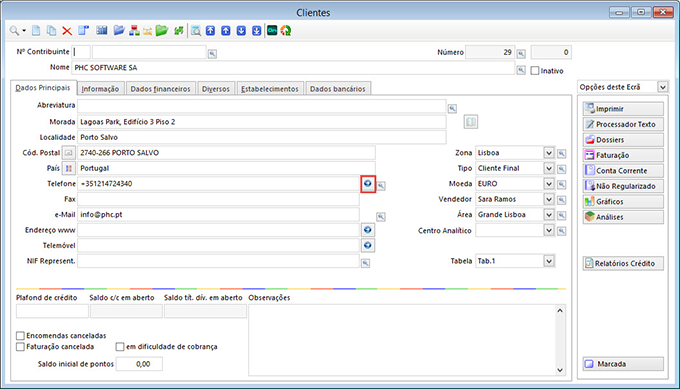680x389 pixels.
Task: Go to first record with blue bar-arrow up icon
Action: click(x=210, y=31)
